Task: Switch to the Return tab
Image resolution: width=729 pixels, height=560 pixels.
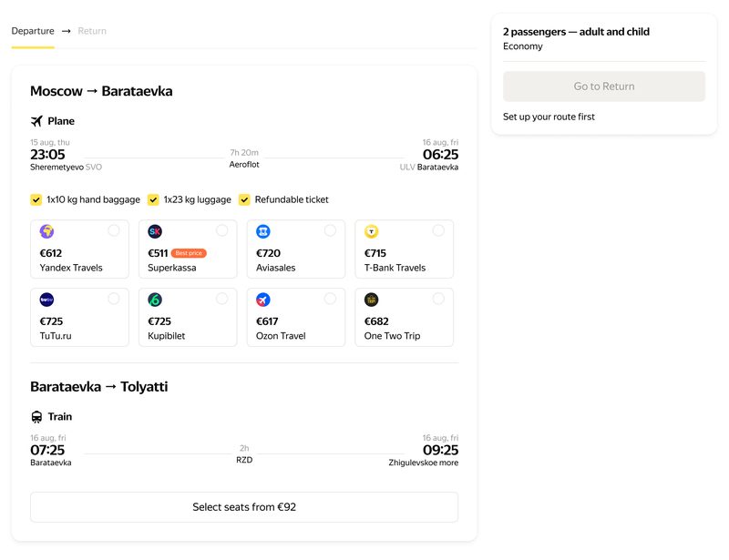Action: pyautogui.click(x=92, y=31)
